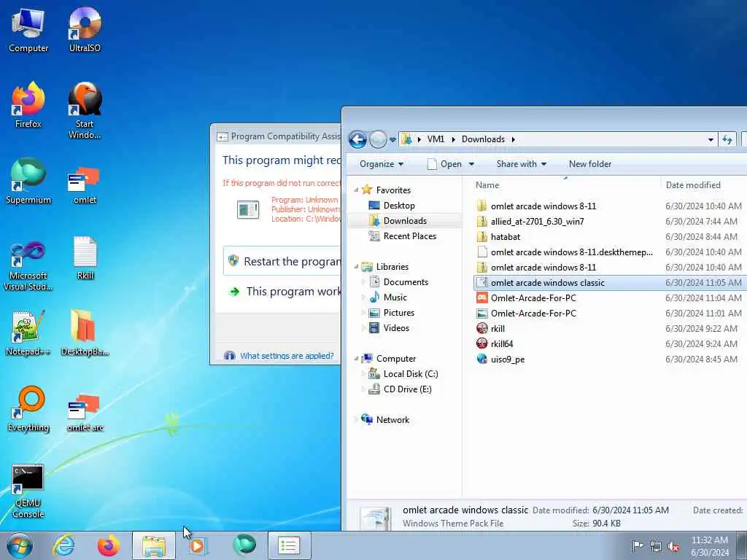Click the Open toolbar button

point(445,164)
